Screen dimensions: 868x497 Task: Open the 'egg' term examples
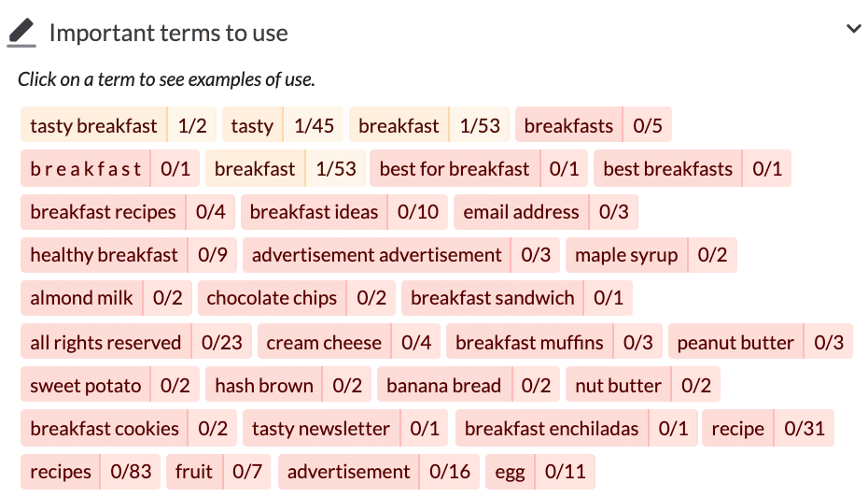[510, 472]
